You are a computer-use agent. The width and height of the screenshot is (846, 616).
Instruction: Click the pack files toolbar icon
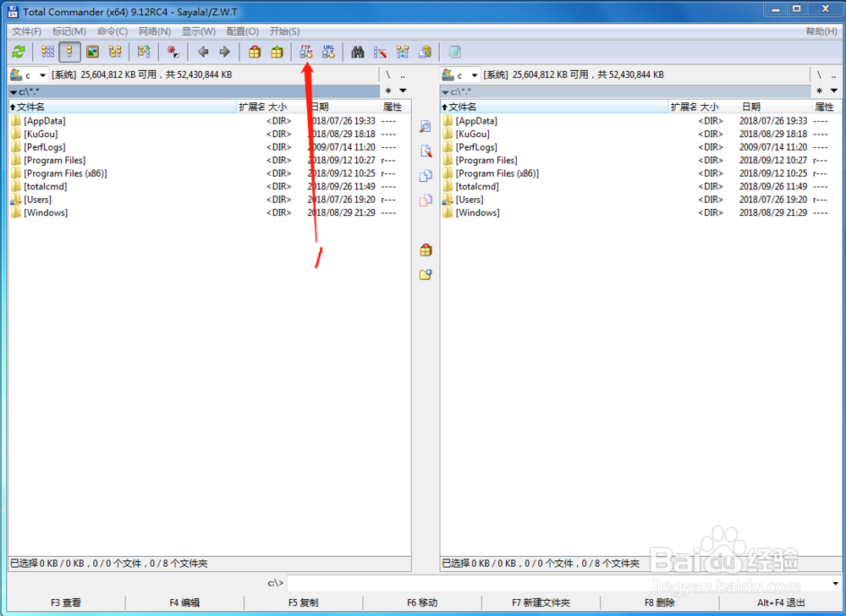(255, 52)
